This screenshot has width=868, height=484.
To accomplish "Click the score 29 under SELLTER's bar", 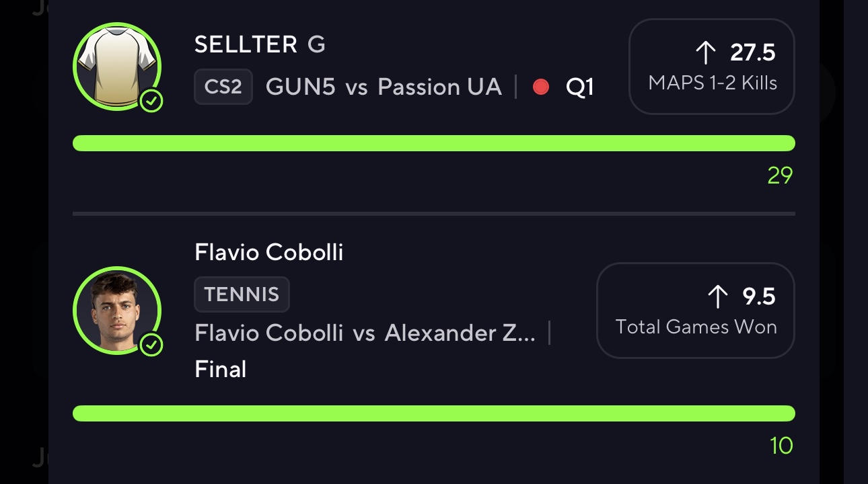I will click(x=780, y=176).
